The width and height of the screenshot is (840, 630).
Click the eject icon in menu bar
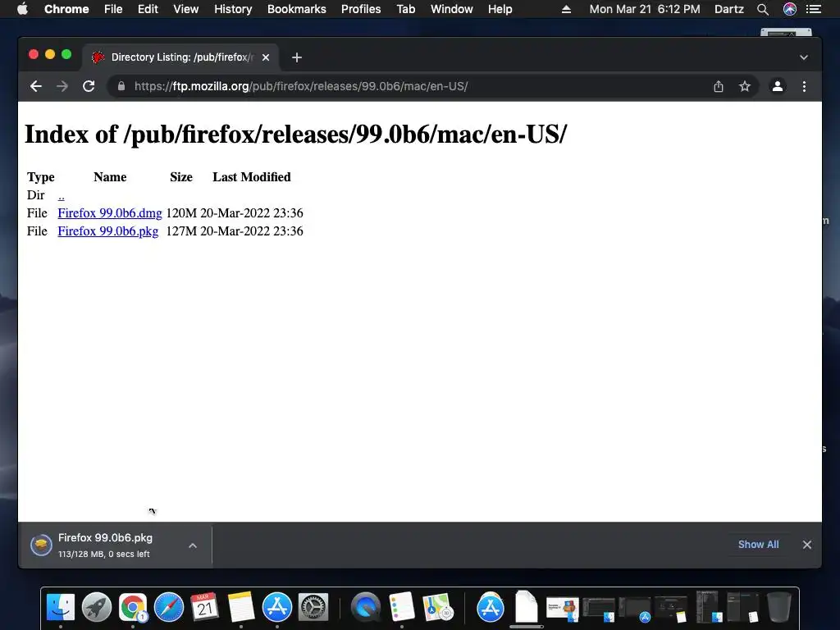point(566,9)
